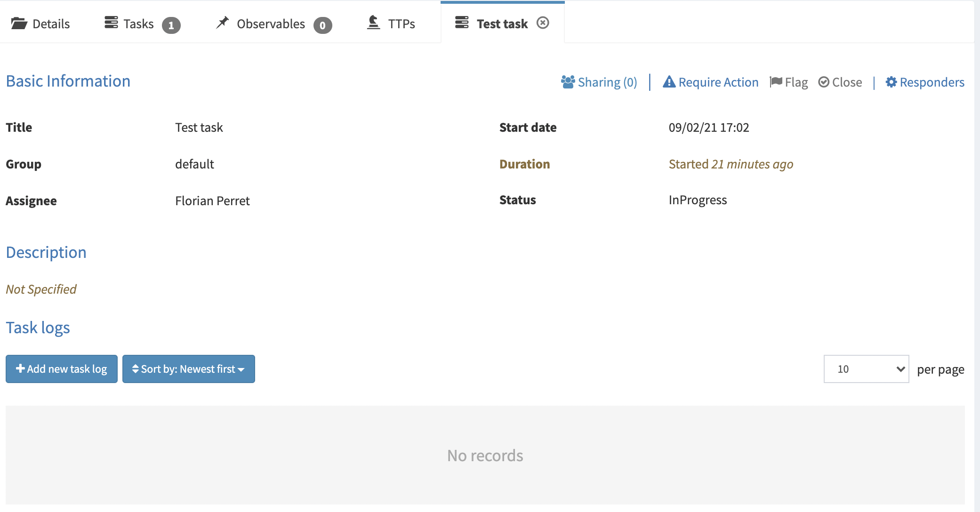Click the Start date value 09/02/21 17:02
This screenshot has width=980, height=512.
[709, 128]
